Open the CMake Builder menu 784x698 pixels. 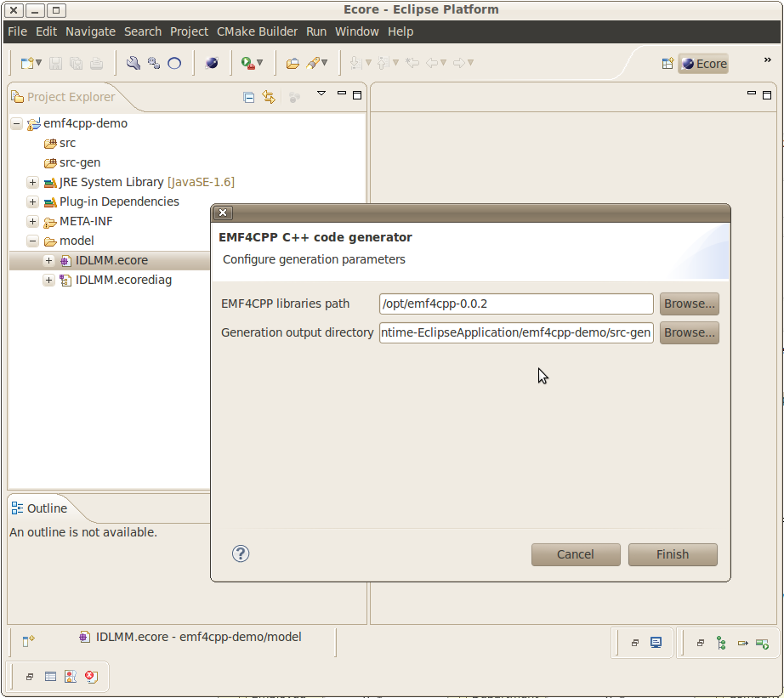coord(257,31)
